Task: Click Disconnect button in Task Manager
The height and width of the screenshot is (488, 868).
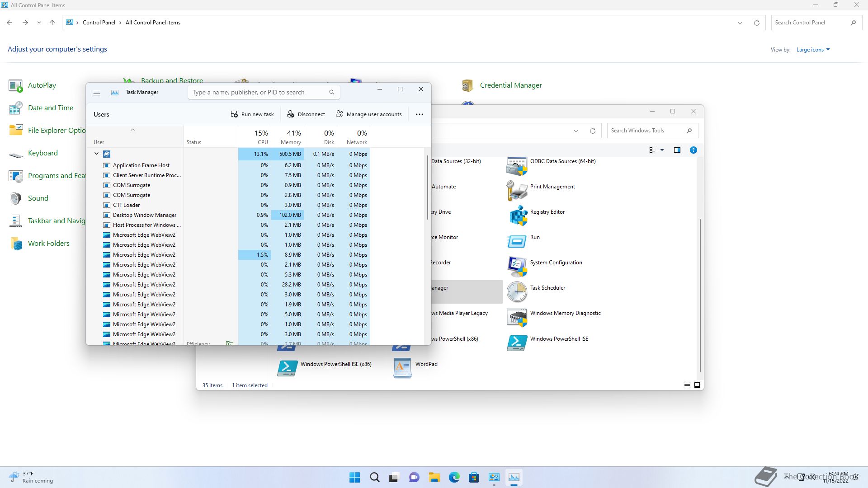Action: point(306,114)
